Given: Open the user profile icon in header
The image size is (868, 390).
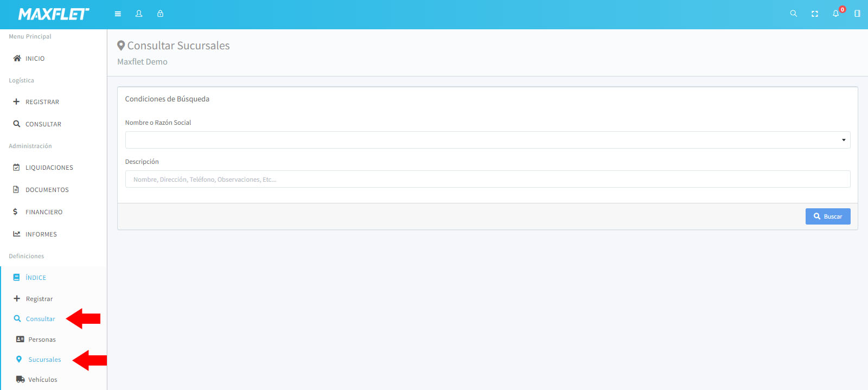Looking at the screenshot, I should coord(139,14).
